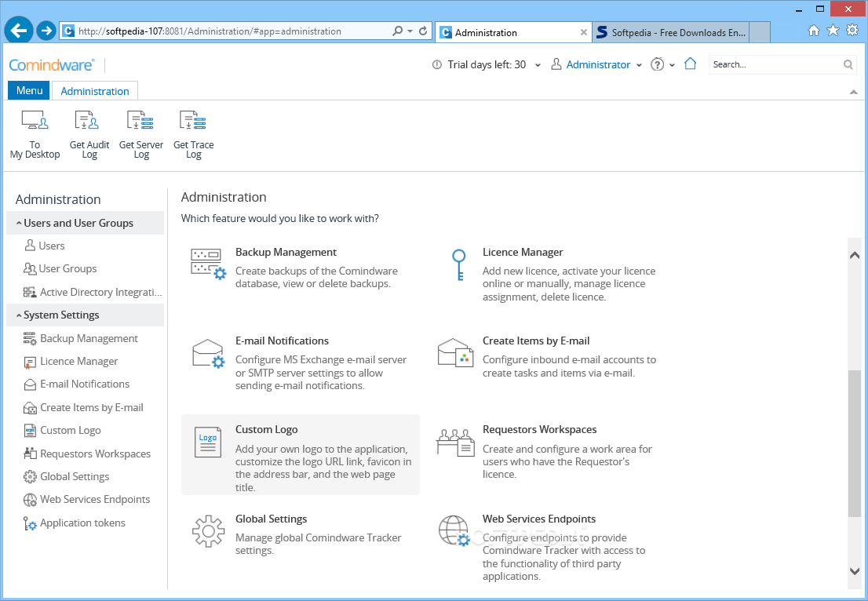868x601 pixels.
Task: Select Active Directory Integration in sidebar
Action: pos(100,292)
